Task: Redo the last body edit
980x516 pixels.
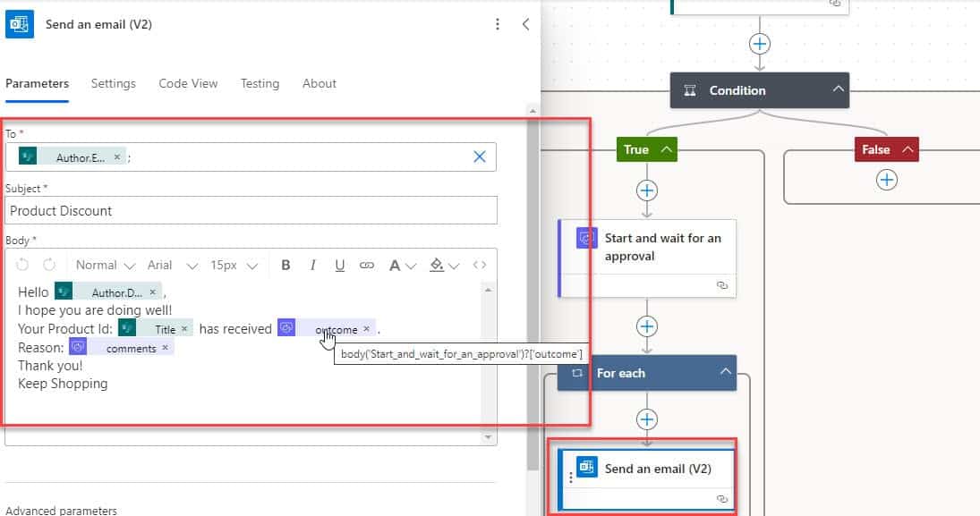Action: point(49,265)
